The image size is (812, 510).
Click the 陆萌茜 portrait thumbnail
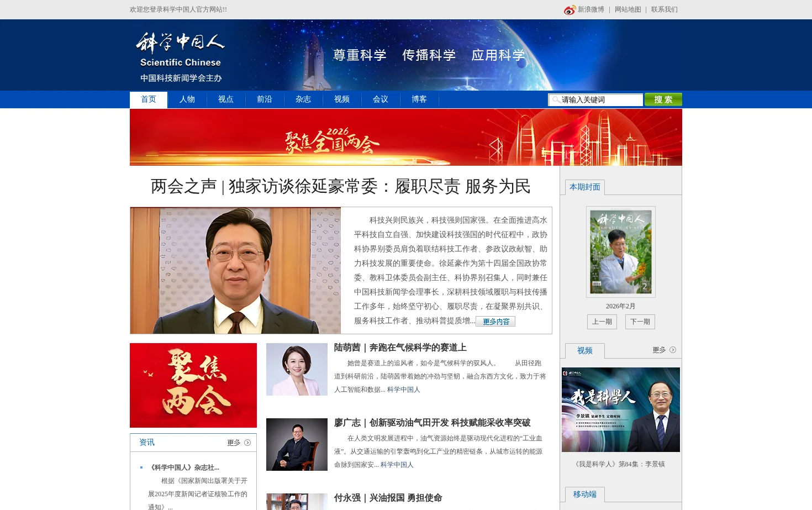pos(297,369)
